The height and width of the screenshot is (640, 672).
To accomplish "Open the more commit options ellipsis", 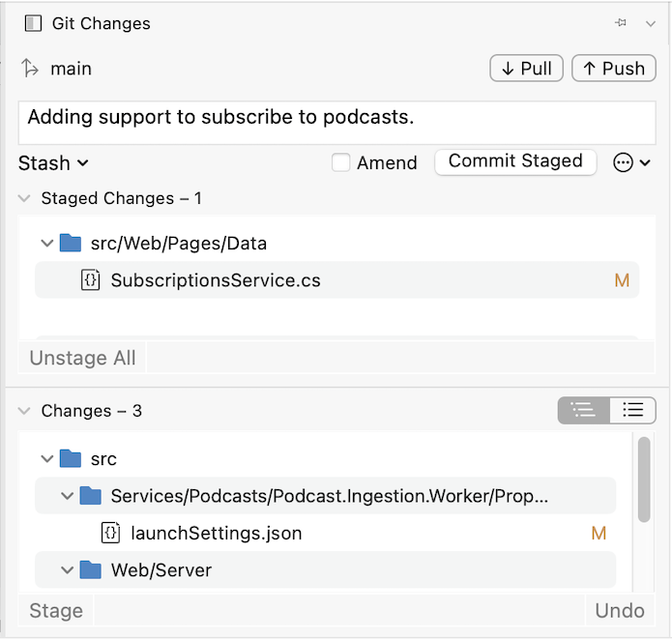I will tap(623, 162).
